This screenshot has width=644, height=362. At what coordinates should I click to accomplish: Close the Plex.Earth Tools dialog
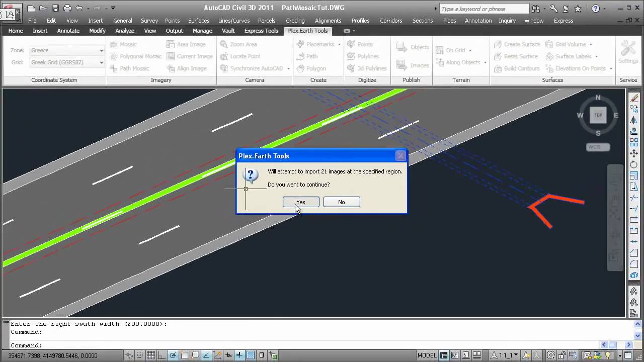pos(400,156)
